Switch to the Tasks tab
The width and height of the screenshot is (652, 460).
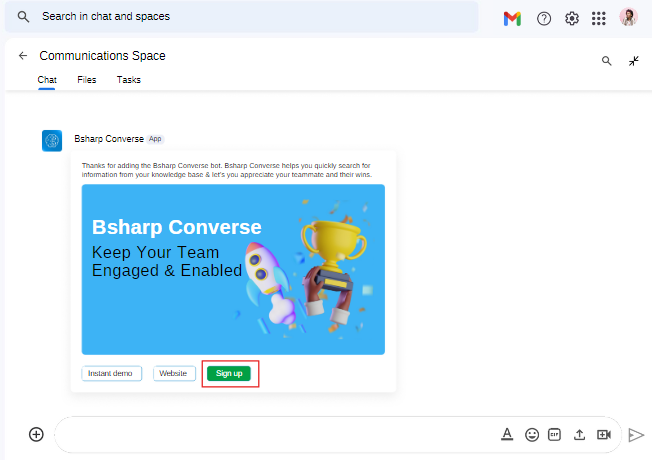[x=128, y=80]
